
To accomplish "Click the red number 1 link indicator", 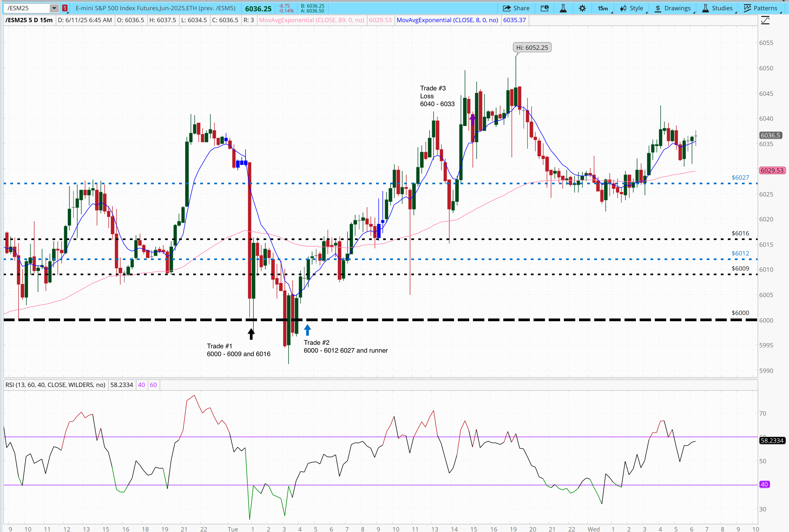I will tap(65, 8).
